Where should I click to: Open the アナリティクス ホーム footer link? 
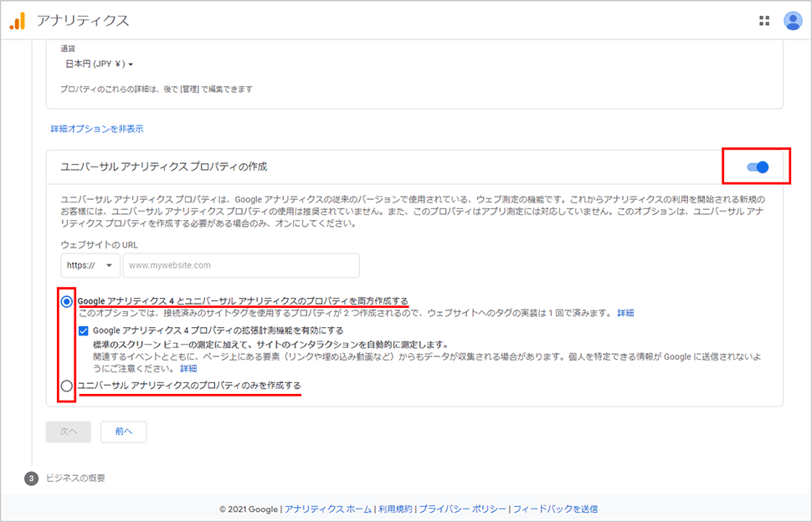tap(328, 509)
